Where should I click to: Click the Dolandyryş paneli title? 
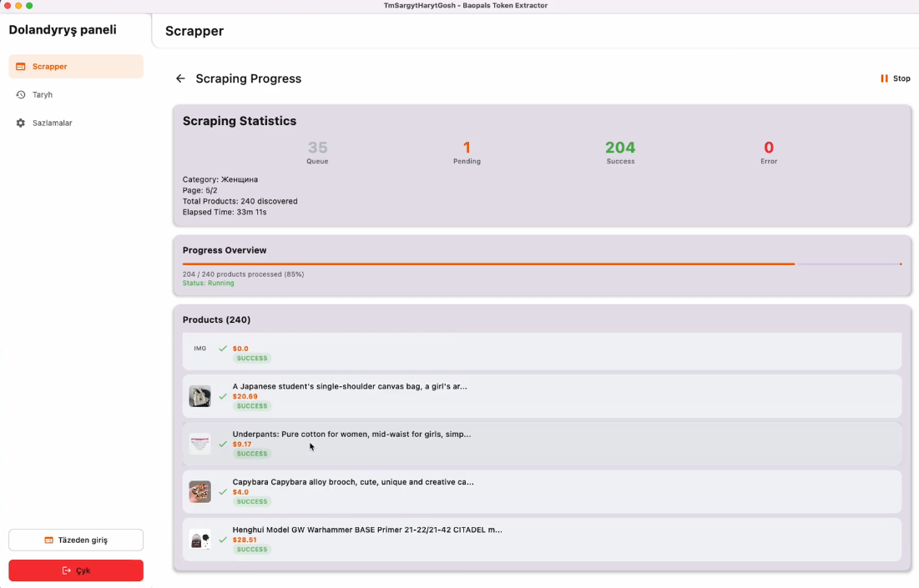click(63, 30)
